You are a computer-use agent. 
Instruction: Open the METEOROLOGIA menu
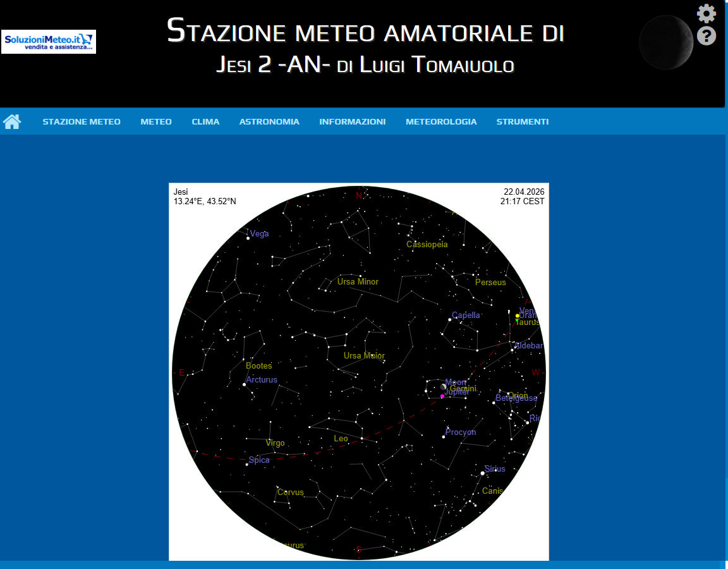click(x=441, y=121)
